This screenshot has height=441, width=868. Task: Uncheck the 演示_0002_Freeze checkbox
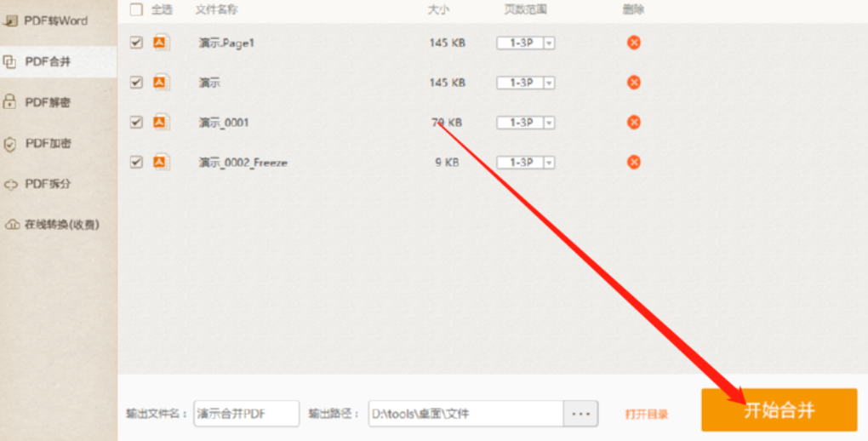click(x=136, y=163)
